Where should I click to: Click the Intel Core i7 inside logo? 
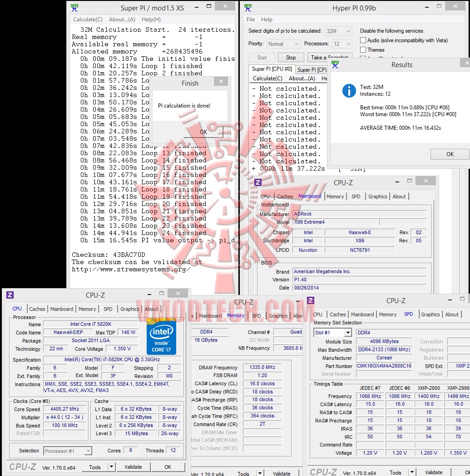coord(161,336)
